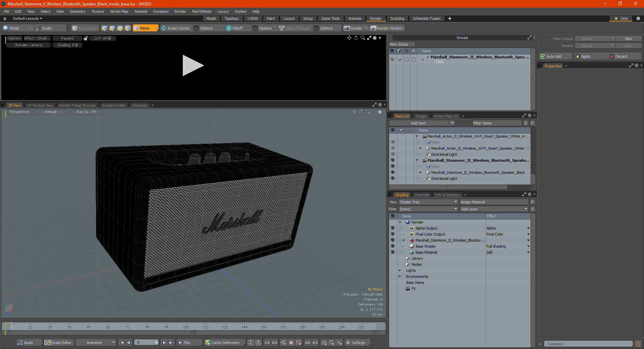This screenshot has width=644, height=349.
Task: Step to next frame
Action: 163,343
